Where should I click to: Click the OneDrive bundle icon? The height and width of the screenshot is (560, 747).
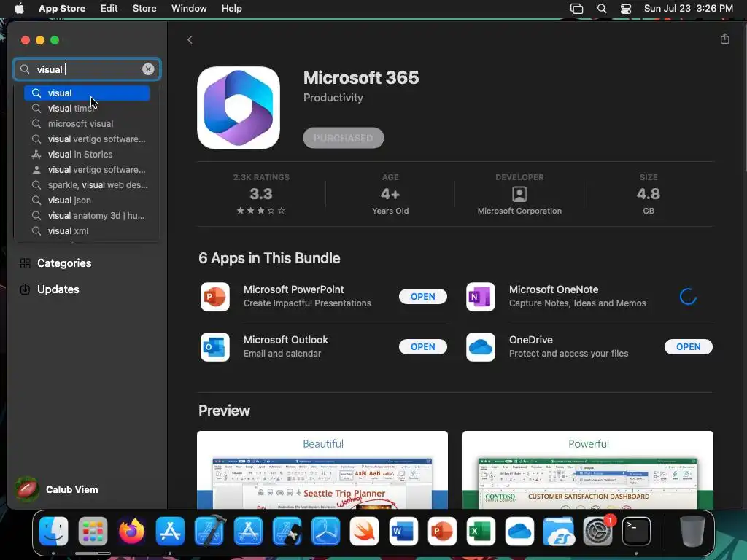click(480, 347)
